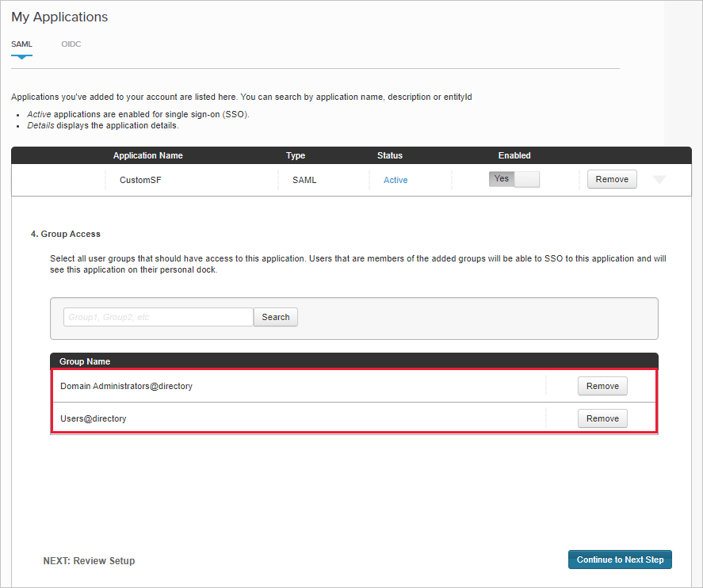Click the Enabled column header
703x588 pixels.
514,155
